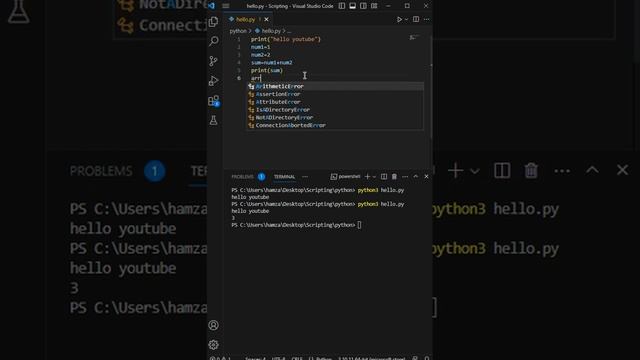Open the Explorer view in activity bar

pyautogui.click(x=213, y=22)
